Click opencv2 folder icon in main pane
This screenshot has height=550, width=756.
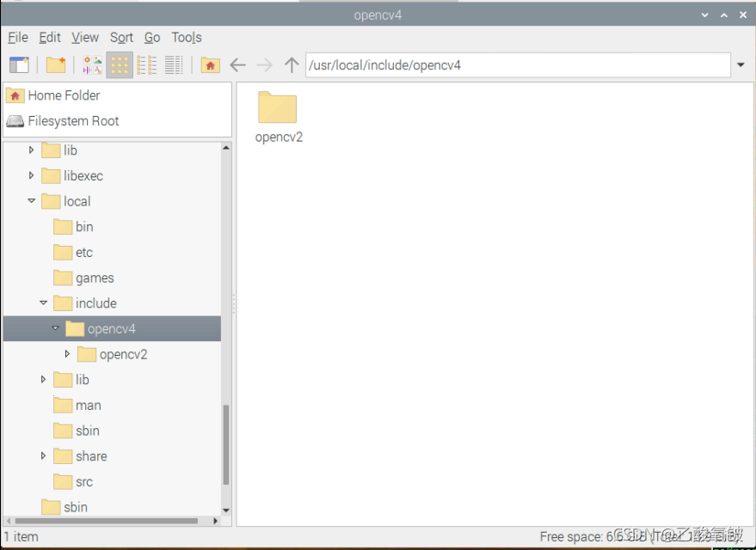click(x=277, y=107)
